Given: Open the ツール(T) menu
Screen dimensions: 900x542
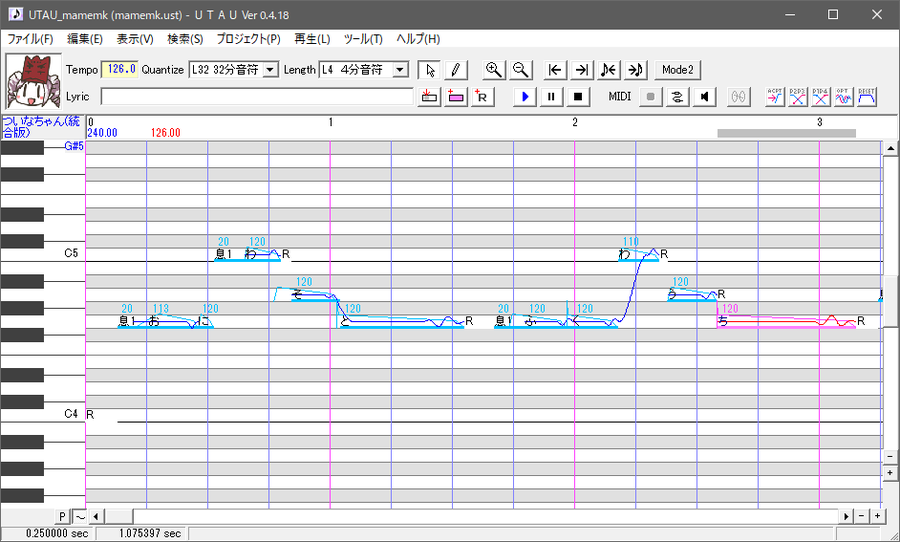Looking at the screenshot, I should (363, 39).
